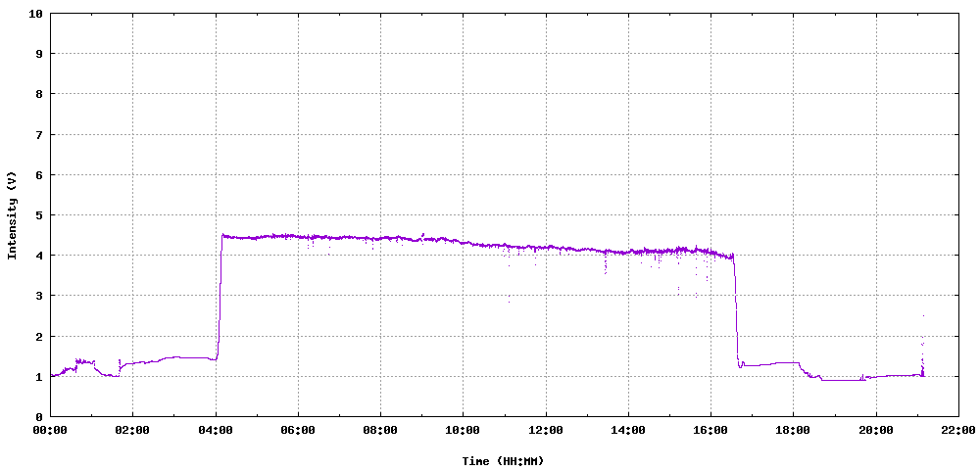Click the y-axis value 6
Screen dimensions: 980x470
[x=39, y=174]
